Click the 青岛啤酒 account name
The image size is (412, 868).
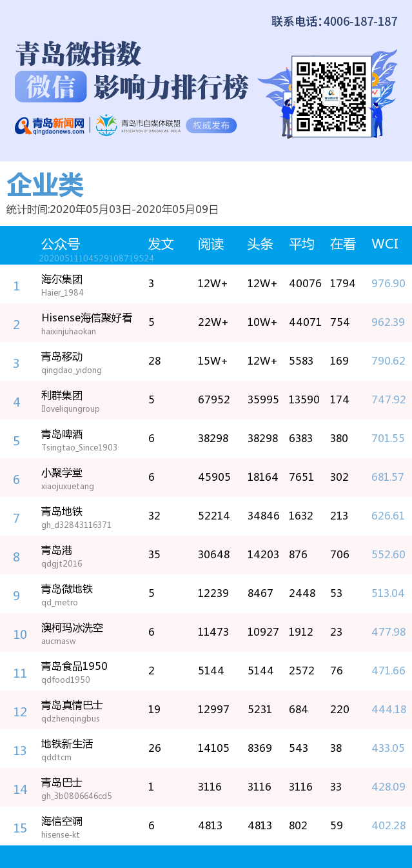coord(62,434)
